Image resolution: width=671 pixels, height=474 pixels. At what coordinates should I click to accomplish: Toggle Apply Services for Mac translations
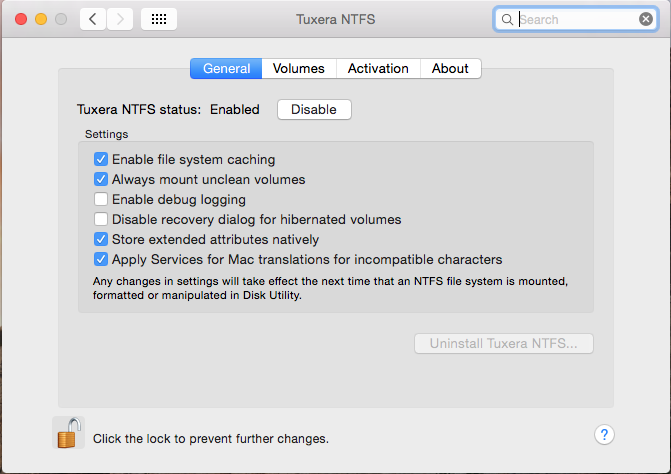[101, 259]
